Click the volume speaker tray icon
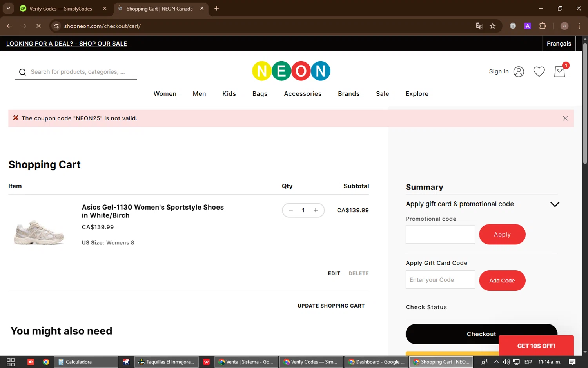 [x=506, y=362]
